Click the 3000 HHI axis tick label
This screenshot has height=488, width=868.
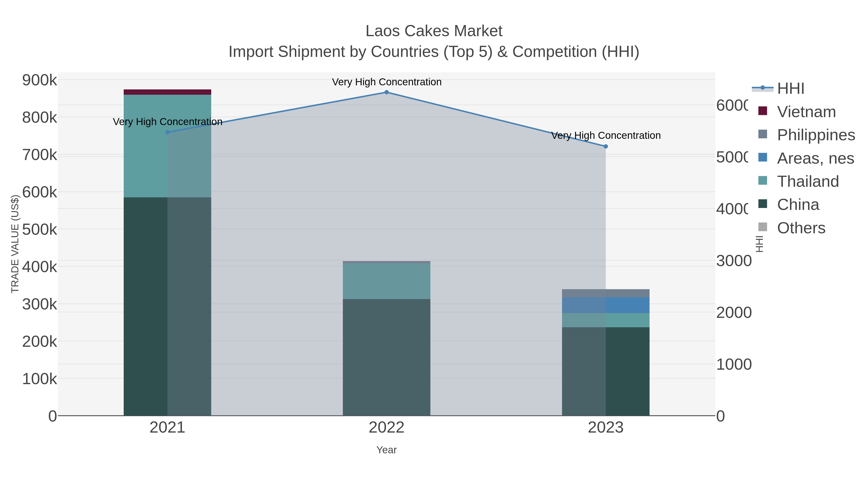(x=734, y=261)
